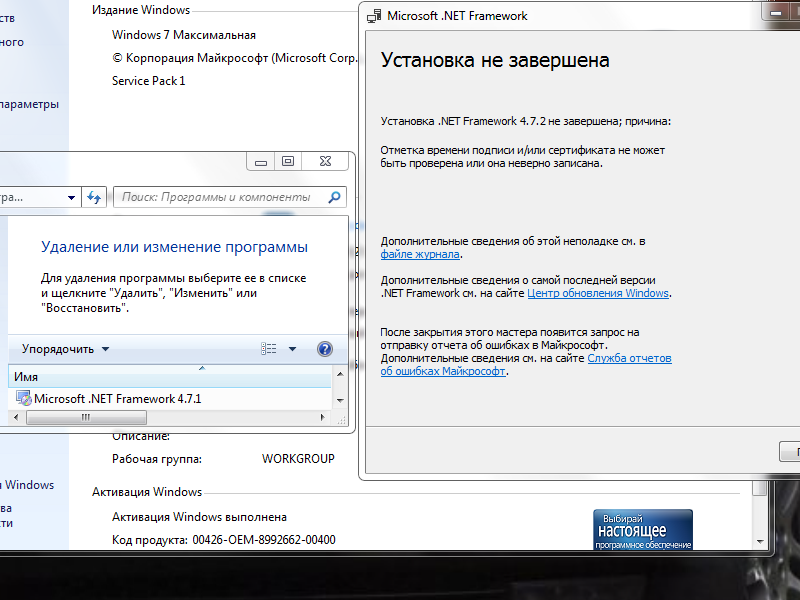Click the horizontal scrollbar thumb in programs list

click(x=86, y=417)
